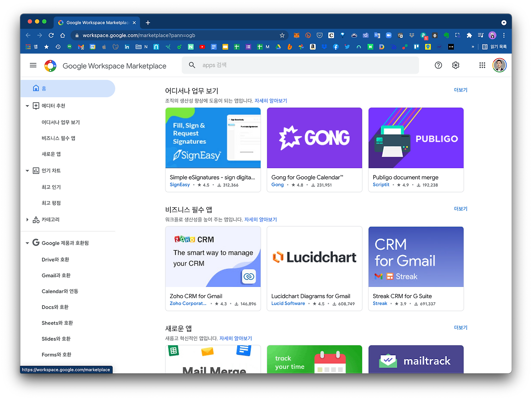Open Slides와 호환 filter

[x=56, y=338]
